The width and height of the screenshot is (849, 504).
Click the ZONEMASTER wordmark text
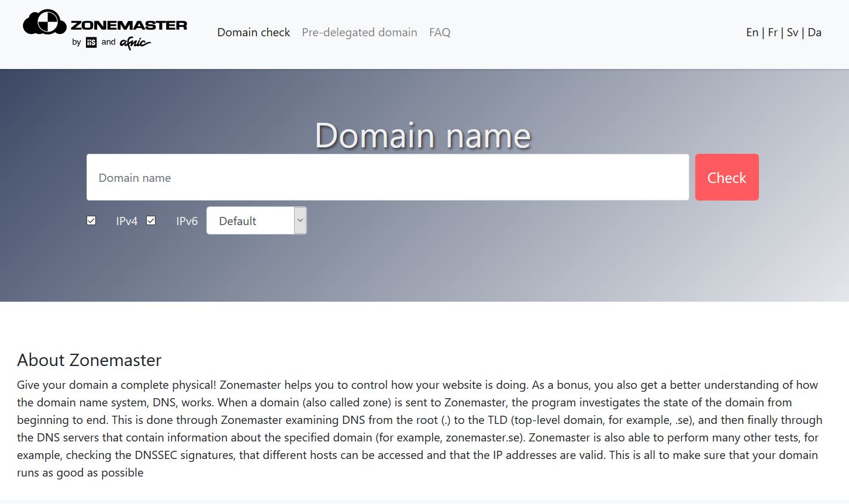click(129, 25)
